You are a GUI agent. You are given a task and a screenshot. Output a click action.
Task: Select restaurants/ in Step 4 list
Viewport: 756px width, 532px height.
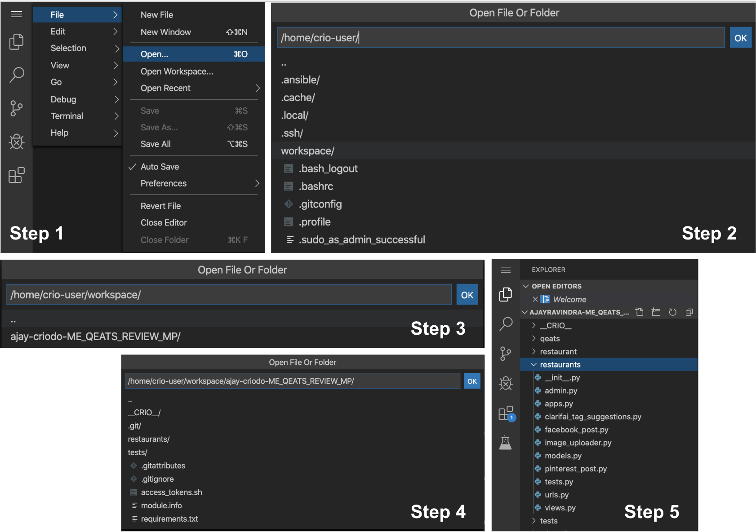tap(302, 439)
